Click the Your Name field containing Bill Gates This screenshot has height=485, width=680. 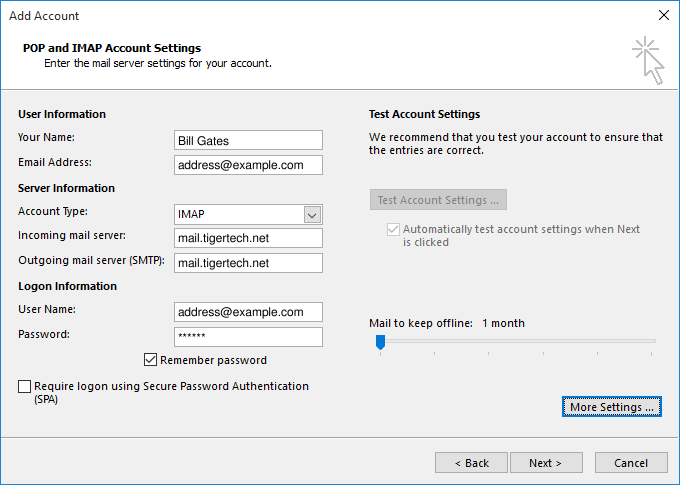tap(248, 140)
